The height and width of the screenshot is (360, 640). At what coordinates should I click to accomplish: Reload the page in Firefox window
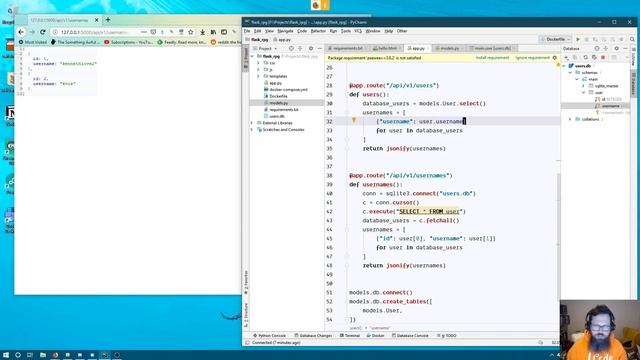pyautogui.click(x=42, y=32)
